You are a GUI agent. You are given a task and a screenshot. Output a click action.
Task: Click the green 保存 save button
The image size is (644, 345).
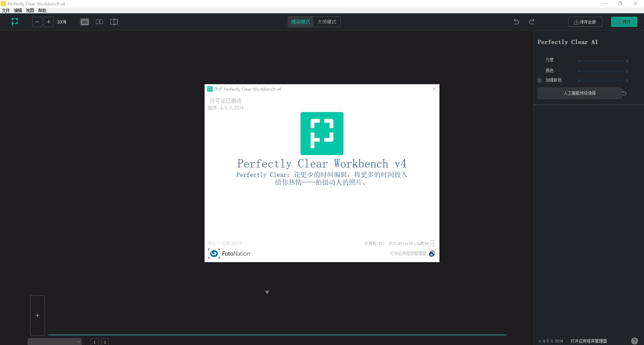pos(624,22)
